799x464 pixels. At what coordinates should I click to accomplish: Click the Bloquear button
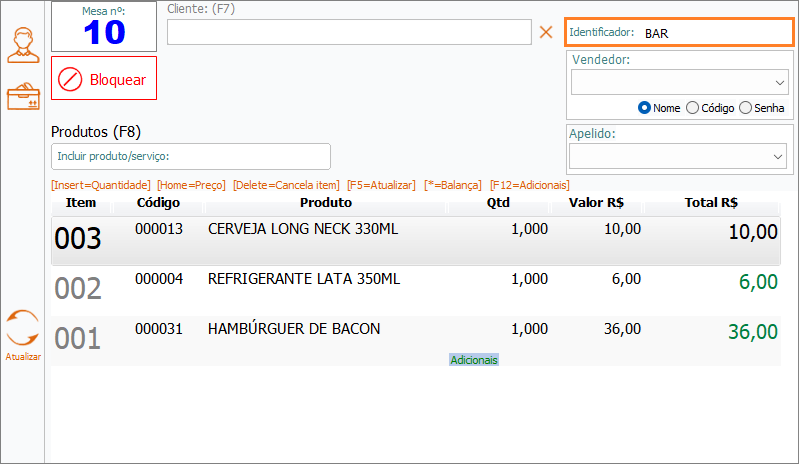[x=104, y=79]
